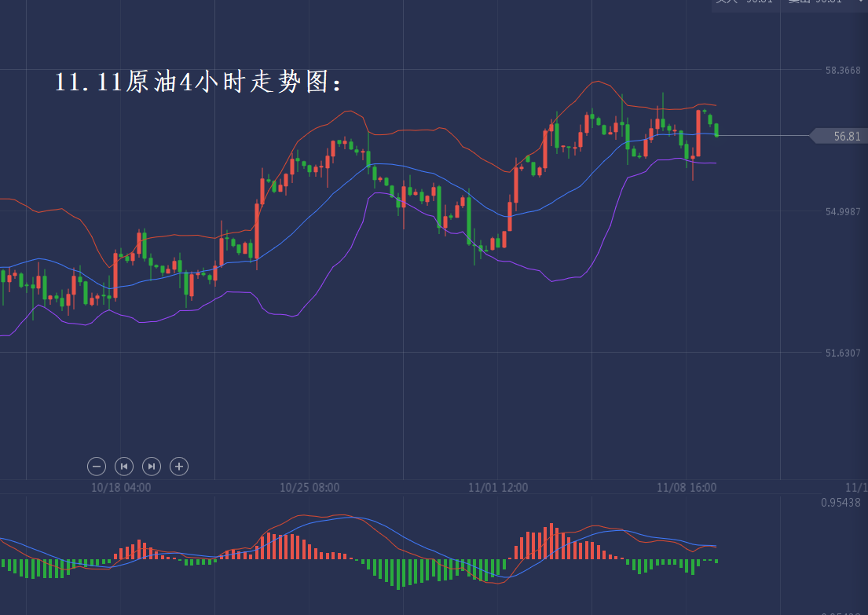Image resolution: width=868 pixels, height=615 pixels.
Task: Click the 54.9987 price axis label
Action: coord(843,212)
